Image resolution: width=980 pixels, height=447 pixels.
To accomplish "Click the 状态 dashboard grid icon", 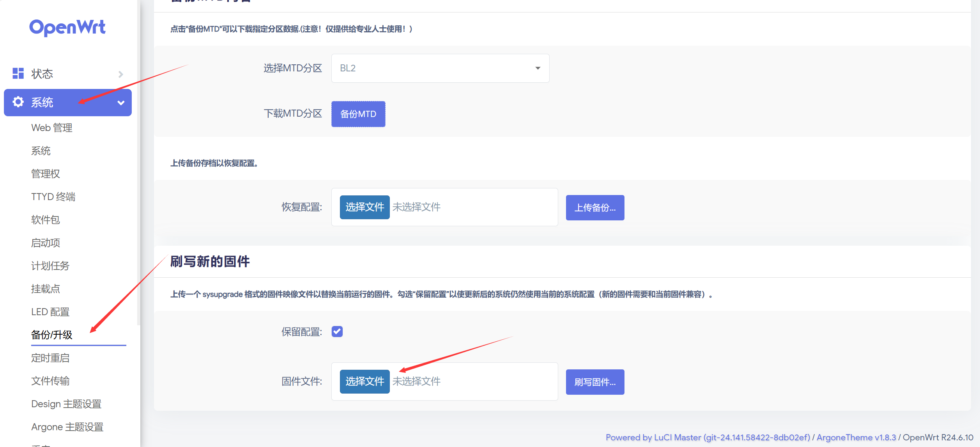I will [18, 73].
